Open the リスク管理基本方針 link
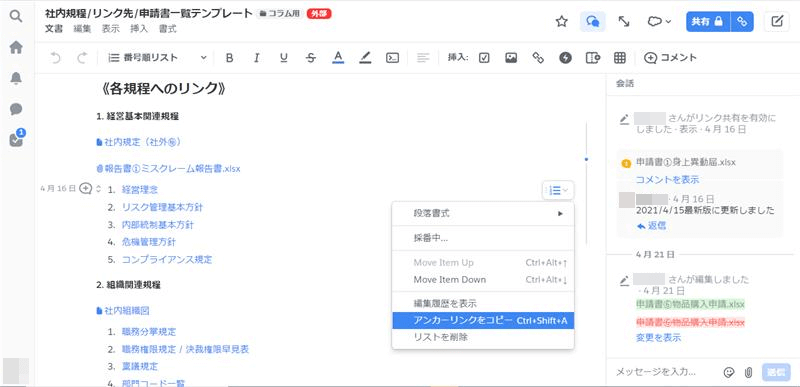This screenshot has width=800, height=387. [162, 208]
